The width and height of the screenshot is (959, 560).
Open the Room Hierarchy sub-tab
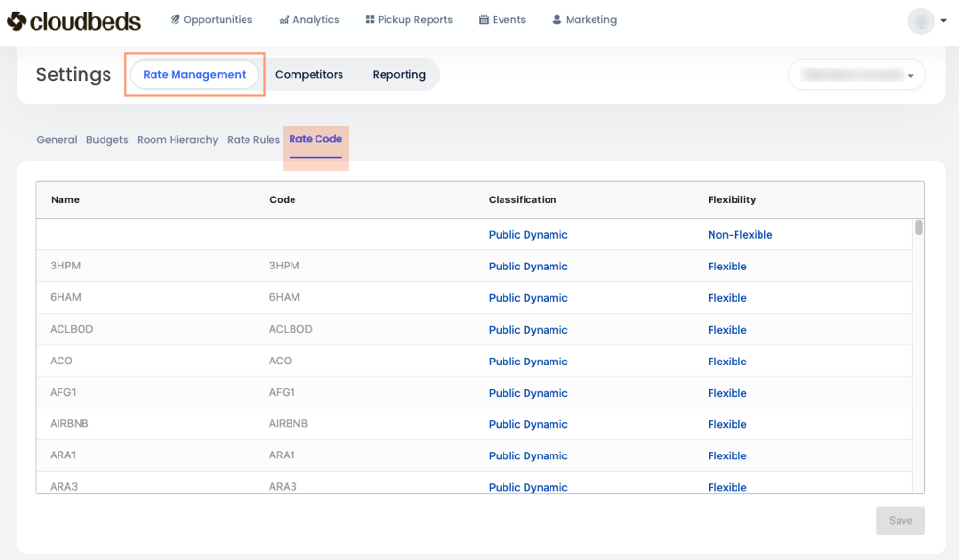[x=177, y=140]
